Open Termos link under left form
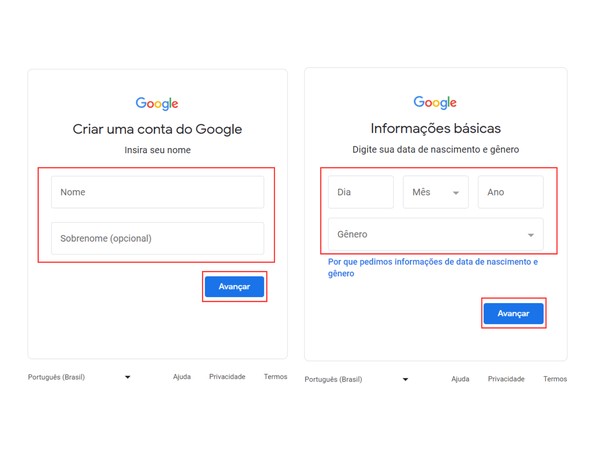600x450 pixels. pyautogui.click(x=275, y=377)
